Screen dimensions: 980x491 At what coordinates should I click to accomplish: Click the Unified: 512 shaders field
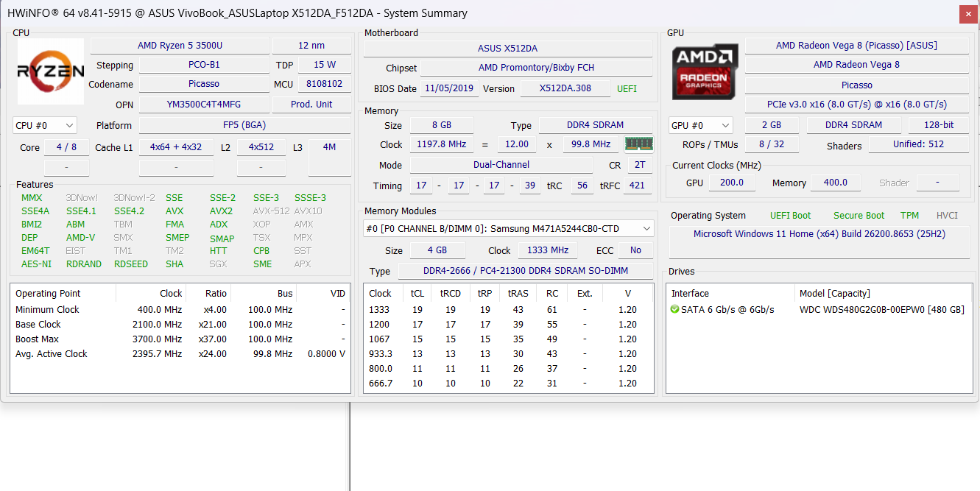[919, 144]
